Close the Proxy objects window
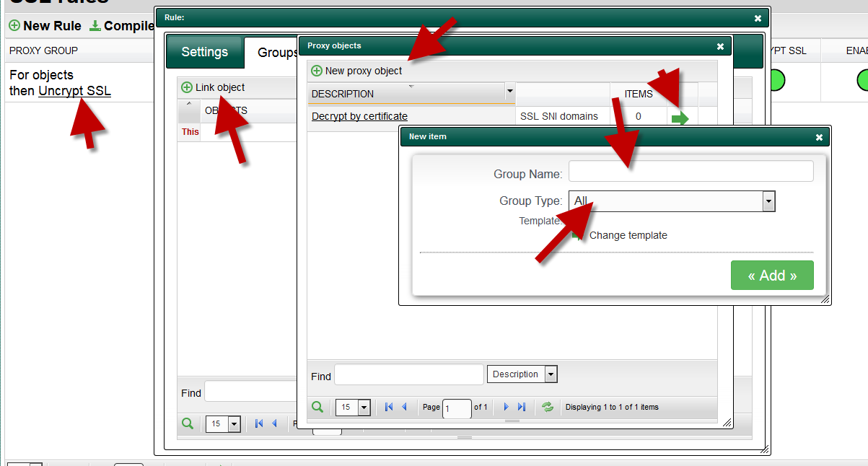This screenshot has height=466, width=868. point(720,46)
